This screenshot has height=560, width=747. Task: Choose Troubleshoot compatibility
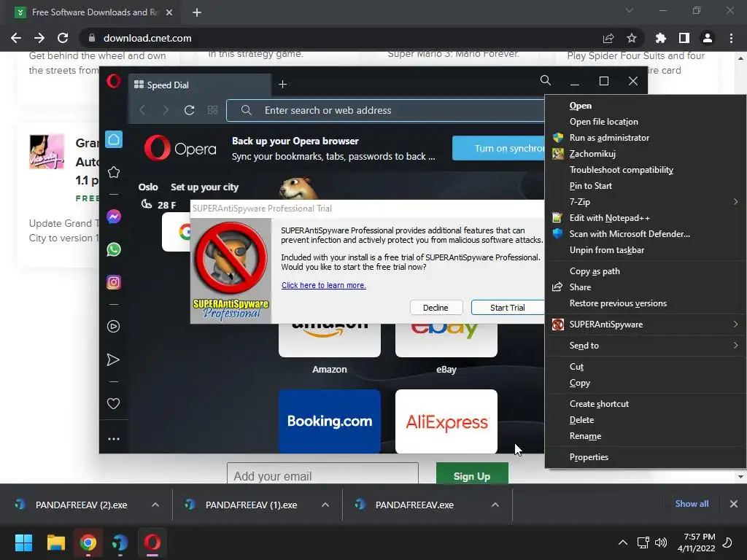point(646,170)
